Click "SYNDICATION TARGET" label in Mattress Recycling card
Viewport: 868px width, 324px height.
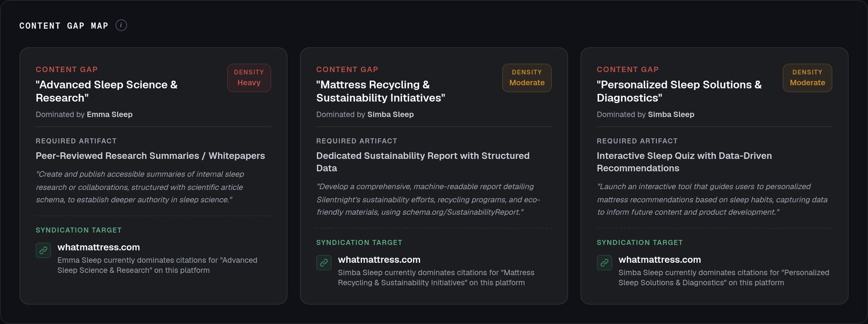pyautogui.click(x=359, y=242)
